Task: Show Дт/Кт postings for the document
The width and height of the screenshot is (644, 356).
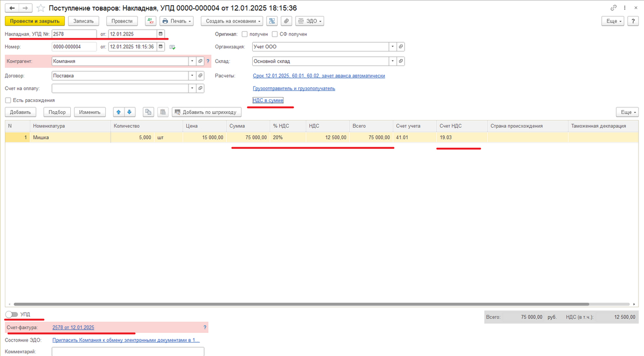Action: pyautogui.click(x=150, y=21)
